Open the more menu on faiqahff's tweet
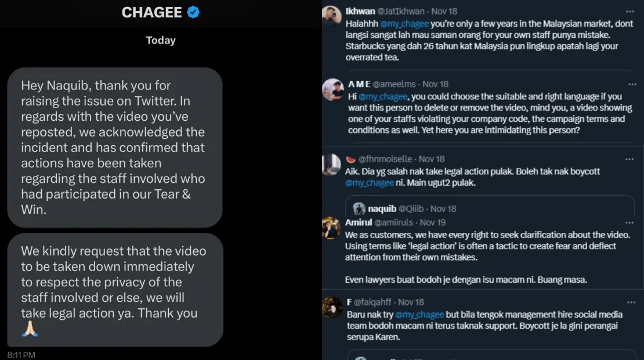This screenshot has height=360, width=644. [629, 302]
